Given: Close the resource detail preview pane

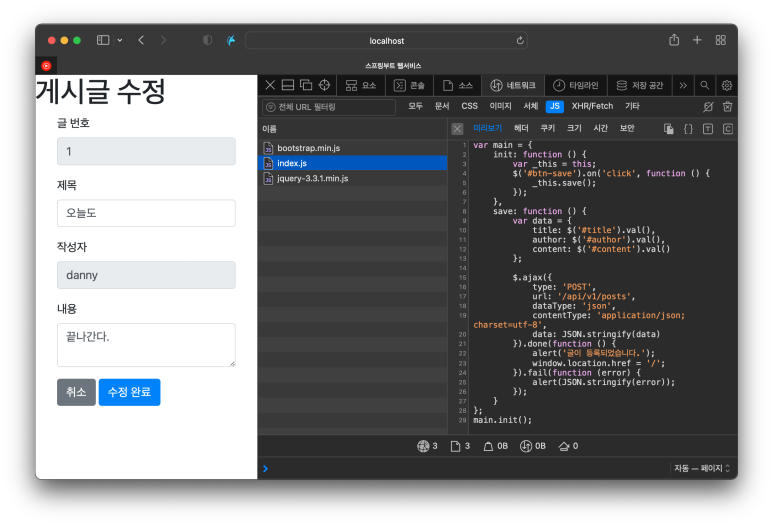Looking at the screenshot, I should pyautogui.click(x=457, y=129).
